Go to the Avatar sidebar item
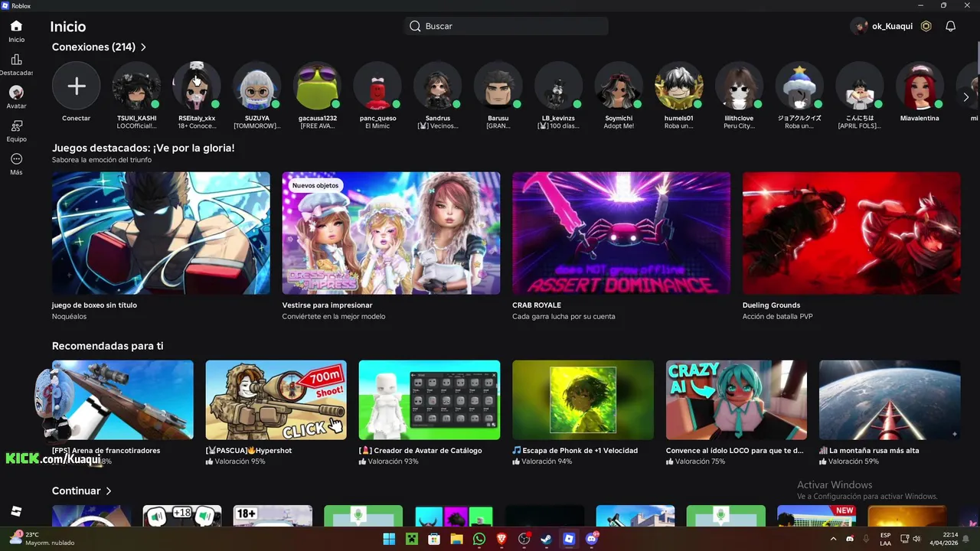 [x=16, y=98]
